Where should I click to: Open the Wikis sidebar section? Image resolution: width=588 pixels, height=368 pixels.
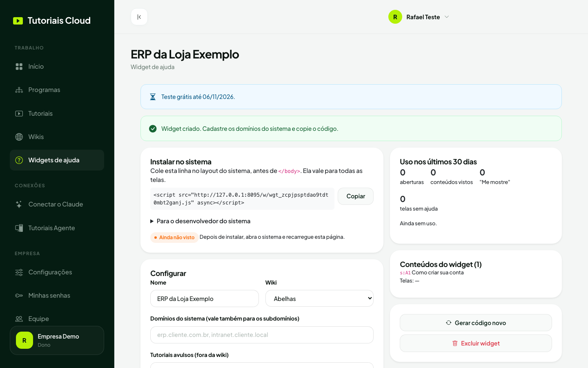[57, 137]
